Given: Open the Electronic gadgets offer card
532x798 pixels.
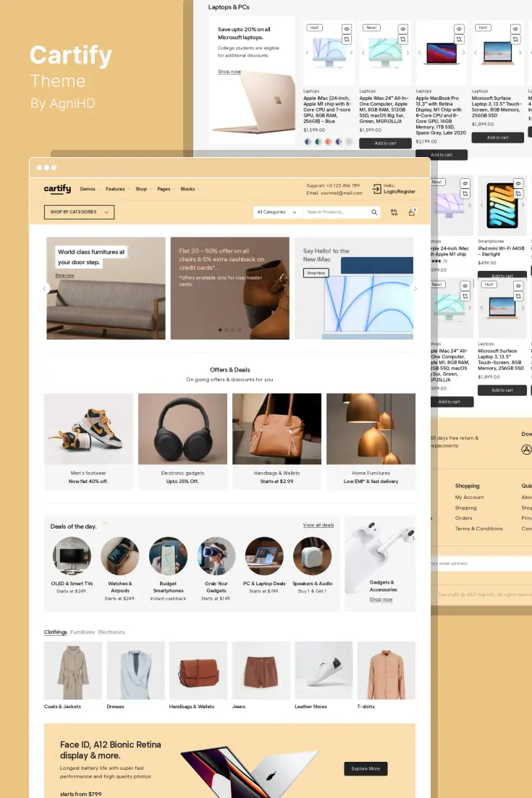Looking at the screenshot, I should point(182,441).
